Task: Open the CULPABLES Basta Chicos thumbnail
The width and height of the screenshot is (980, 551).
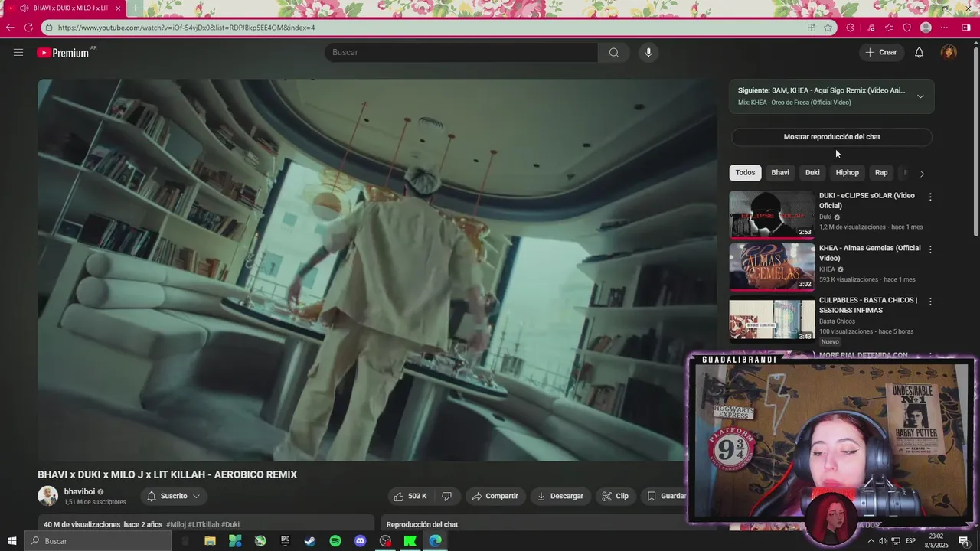Action: tap(772, 319)
